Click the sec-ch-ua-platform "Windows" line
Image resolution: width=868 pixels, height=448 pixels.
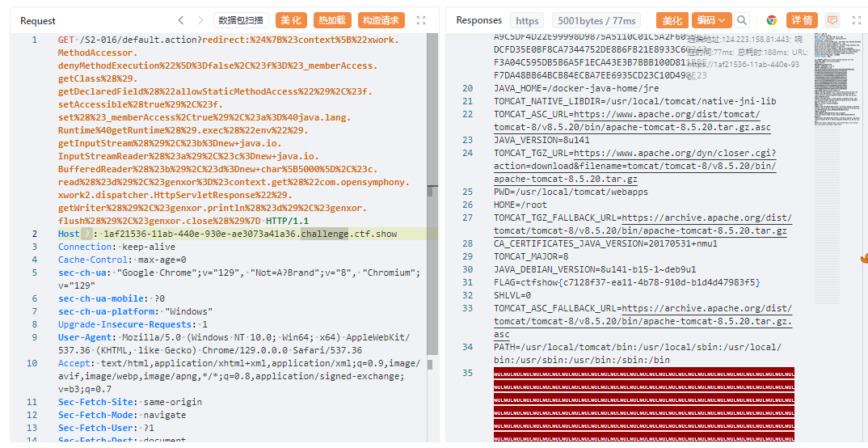coord(136,311)
